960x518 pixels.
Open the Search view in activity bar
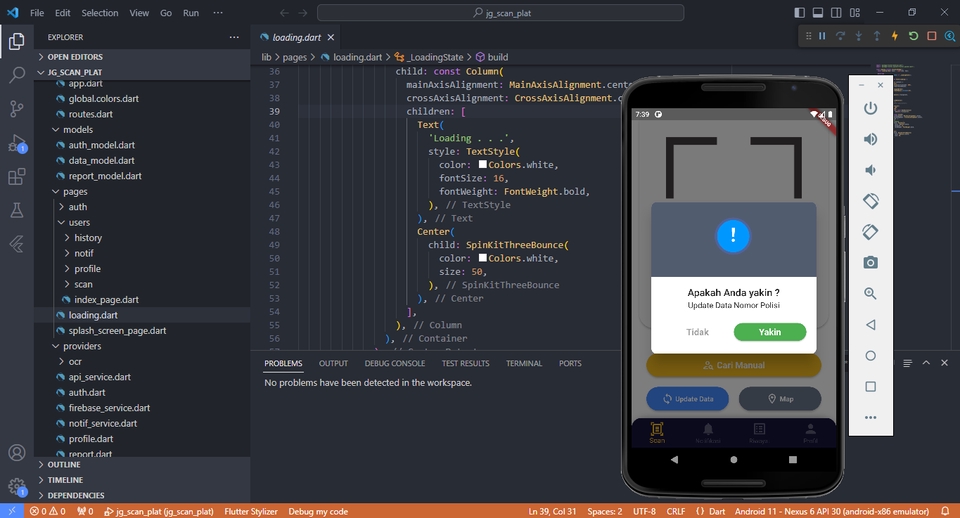click(x=17, y=75)
